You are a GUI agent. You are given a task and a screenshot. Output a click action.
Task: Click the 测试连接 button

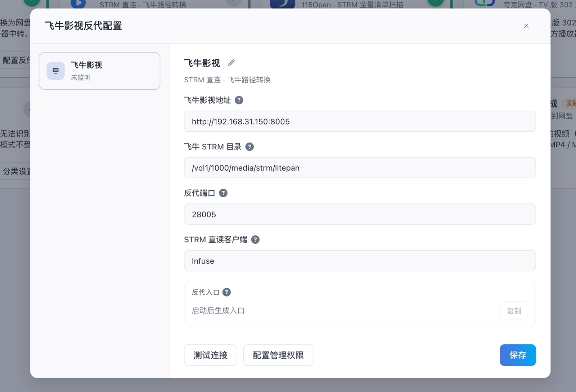[x=211, y=355]
